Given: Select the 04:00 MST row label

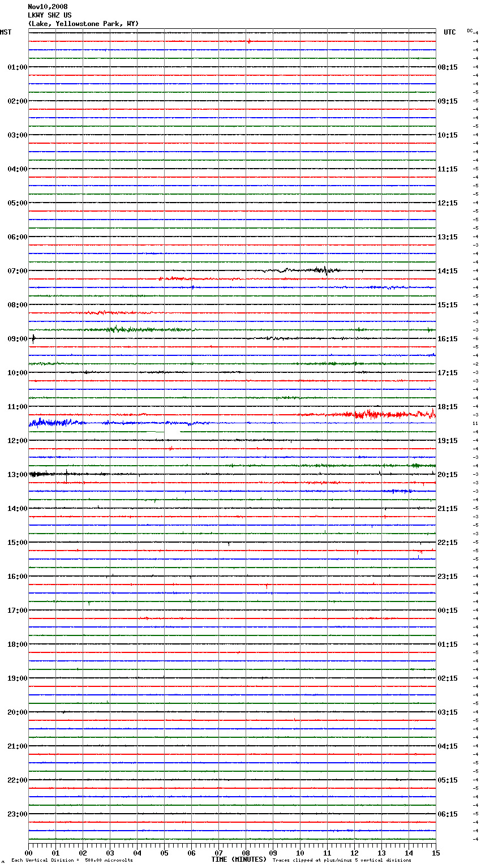Looking at the screenshot, I should point(17,169).
